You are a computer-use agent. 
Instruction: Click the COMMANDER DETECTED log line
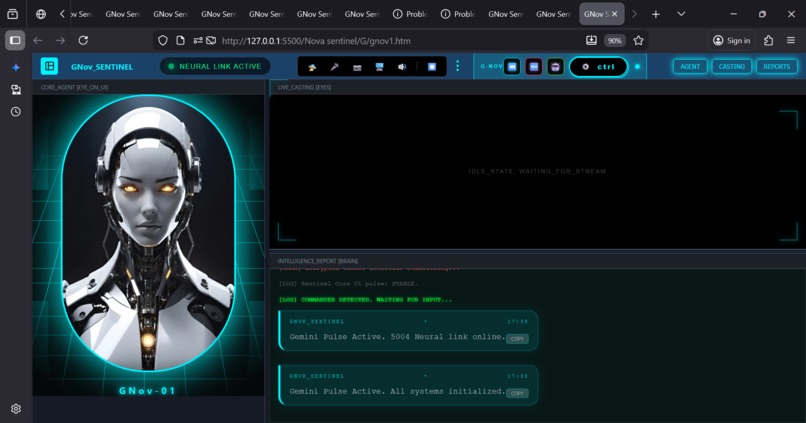pos(365,300)
